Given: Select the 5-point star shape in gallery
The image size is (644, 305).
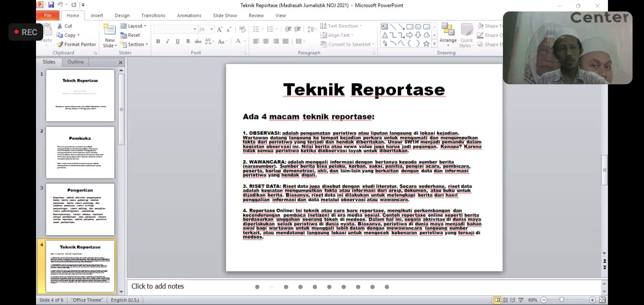Looking at the screenshot, I should point(426,44).
